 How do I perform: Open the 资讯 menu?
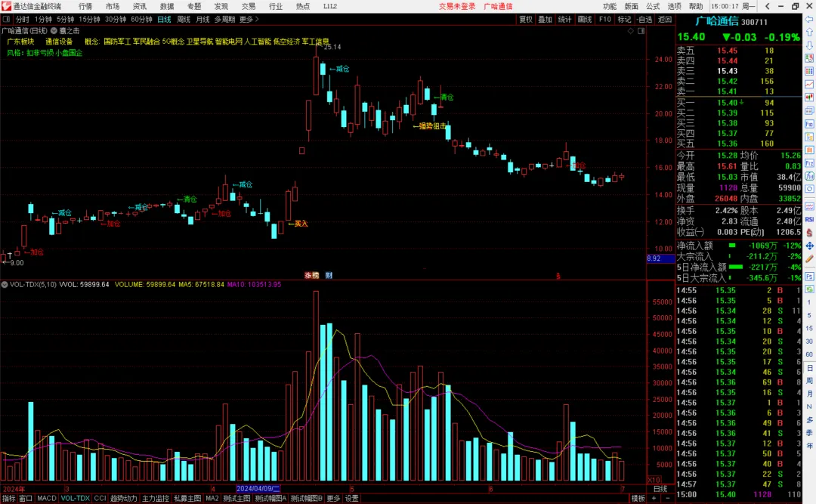tap(140, 6)
